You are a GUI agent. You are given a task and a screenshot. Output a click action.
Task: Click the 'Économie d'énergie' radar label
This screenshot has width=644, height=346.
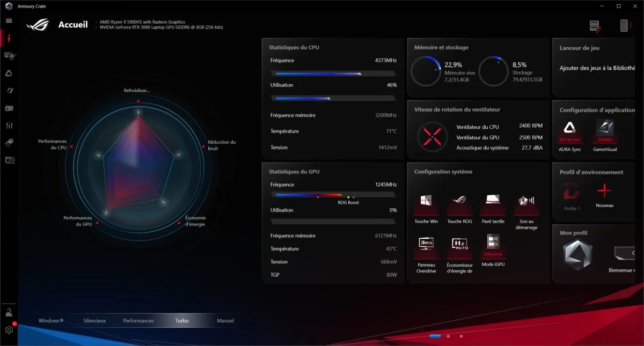195,221
